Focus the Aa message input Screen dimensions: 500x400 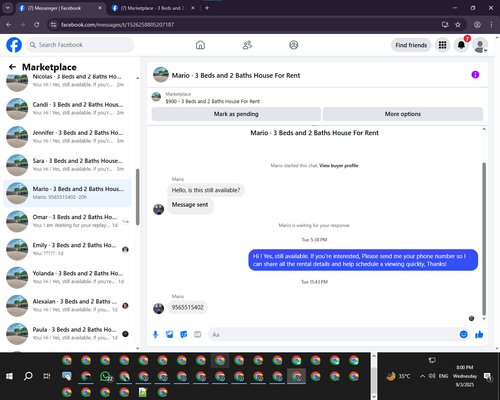pos(333,334)
